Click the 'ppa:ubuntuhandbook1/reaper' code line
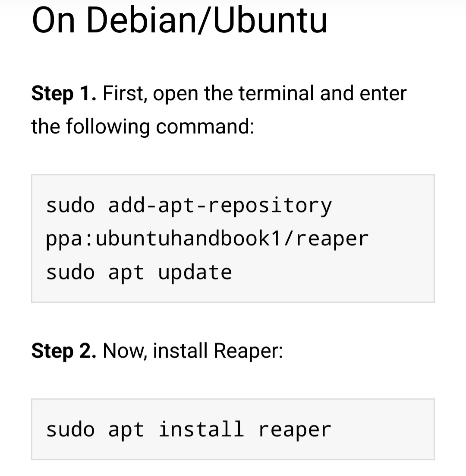The height and width of the screenshot is (476, 466). [x=207, y=240]
